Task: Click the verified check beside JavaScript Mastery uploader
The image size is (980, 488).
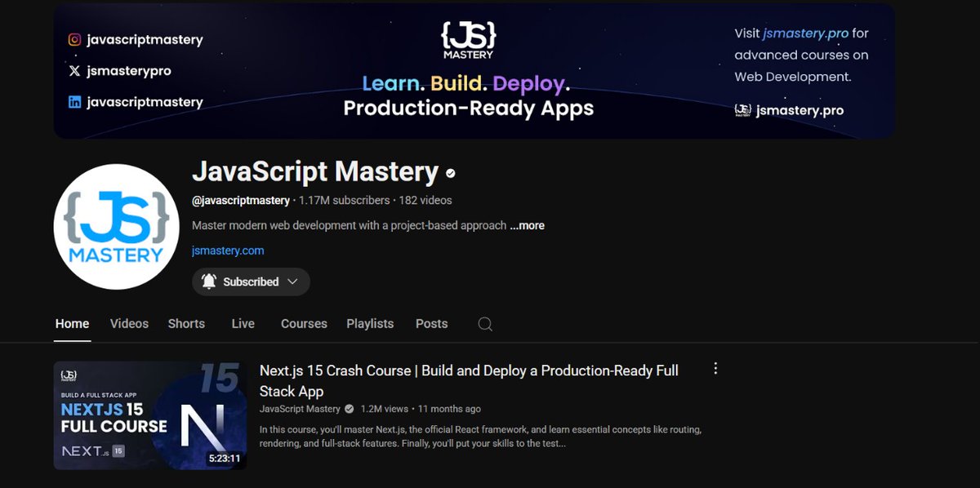Action: pos(349,409)
